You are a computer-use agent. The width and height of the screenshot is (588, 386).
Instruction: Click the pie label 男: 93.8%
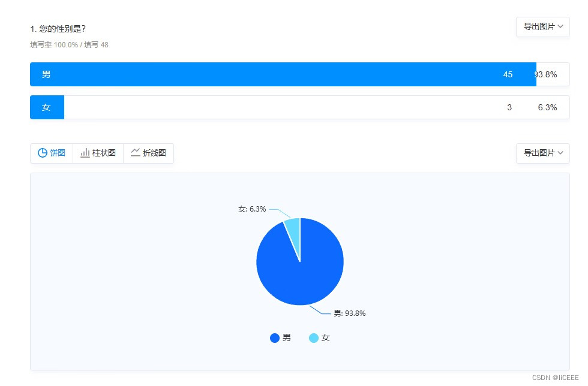coord(350,313)
